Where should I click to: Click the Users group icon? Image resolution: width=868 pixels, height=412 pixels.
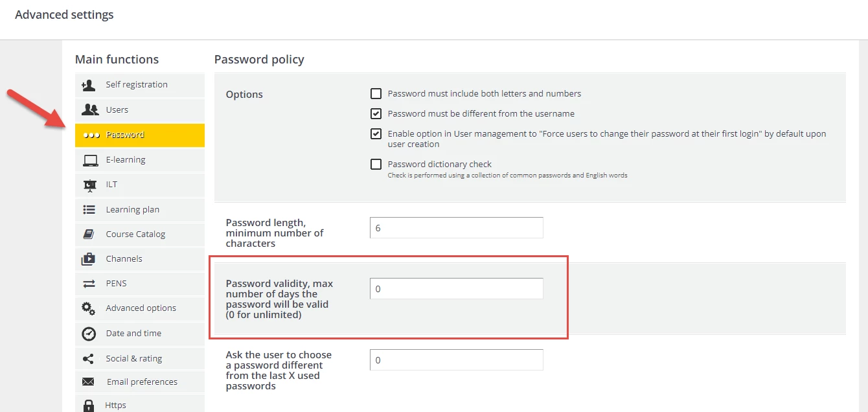pos(89,109)
